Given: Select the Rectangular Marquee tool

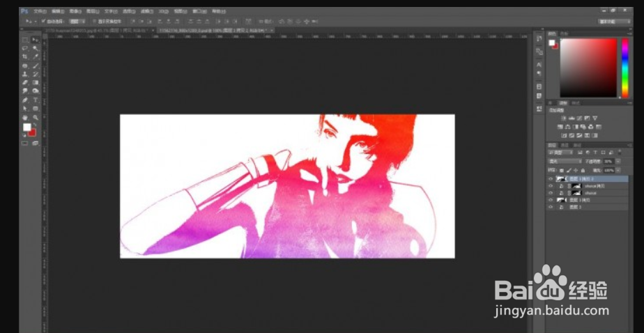Looking at the screenshot, I should click(25, 40).
